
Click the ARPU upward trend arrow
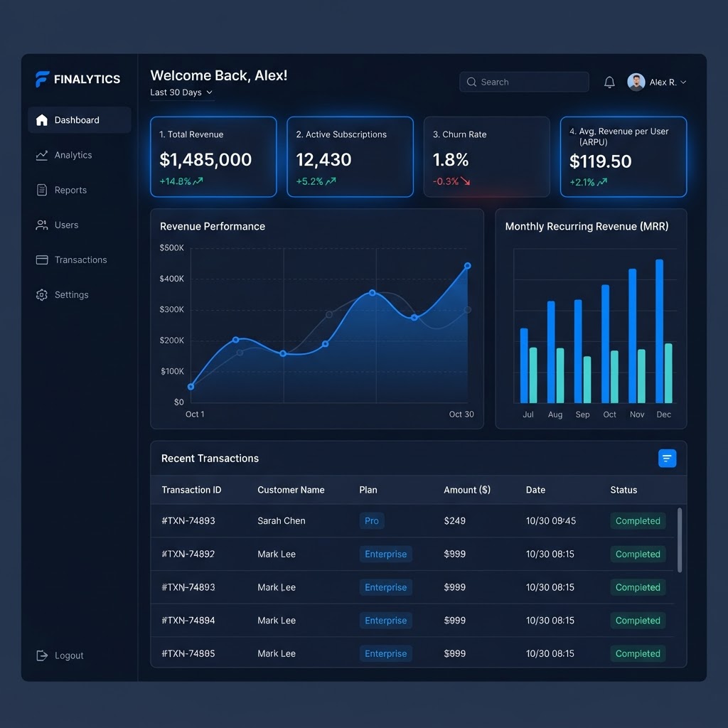pos(602,182)
